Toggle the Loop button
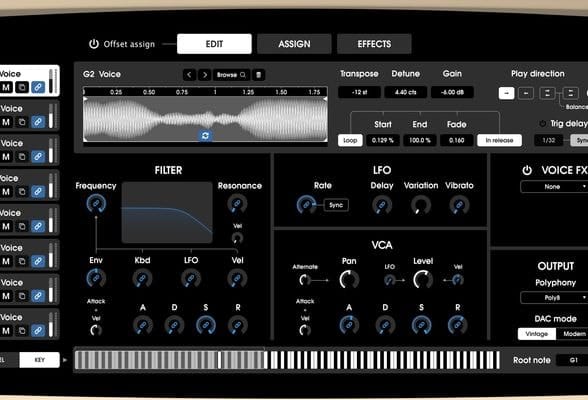The image size is (588, 400). tap(350, 140)
